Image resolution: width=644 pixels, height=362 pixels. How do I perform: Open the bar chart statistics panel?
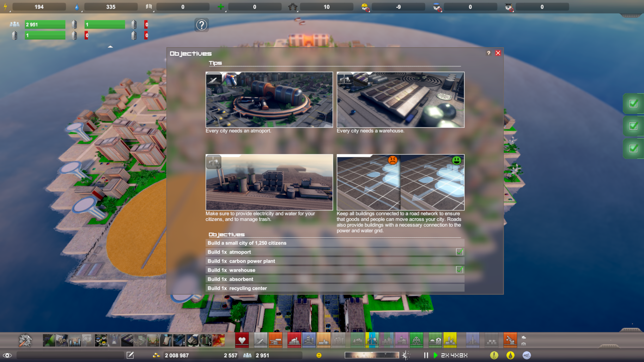click(x=75, y=340)
